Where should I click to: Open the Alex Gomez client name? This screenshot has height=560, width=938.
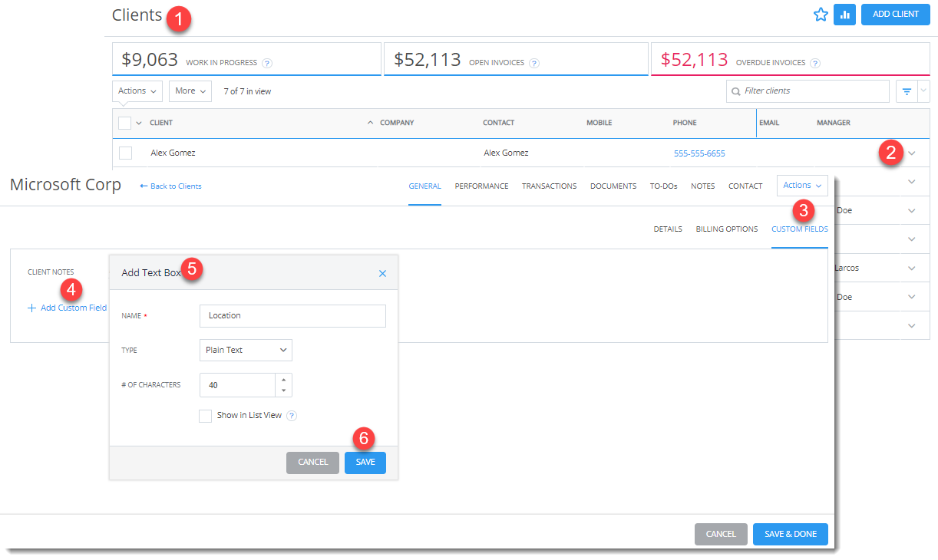point(173,153)
